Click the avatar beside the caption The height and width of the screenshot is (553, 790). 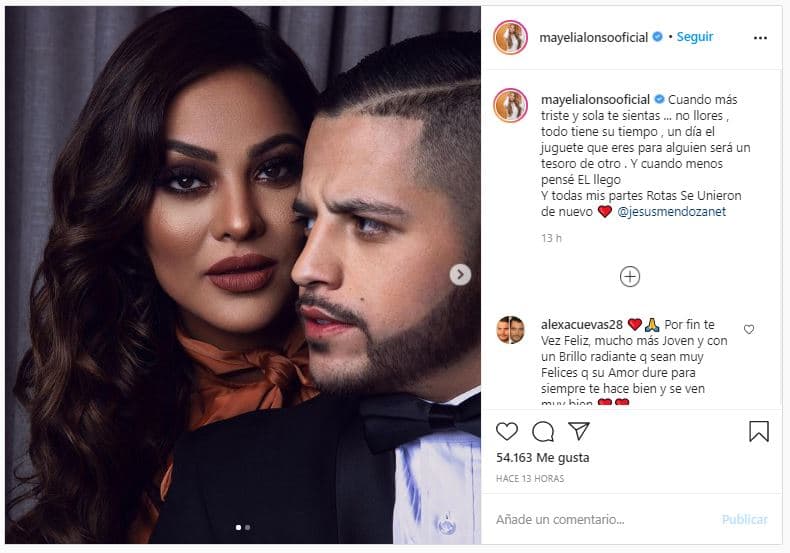tap(510, 106)
